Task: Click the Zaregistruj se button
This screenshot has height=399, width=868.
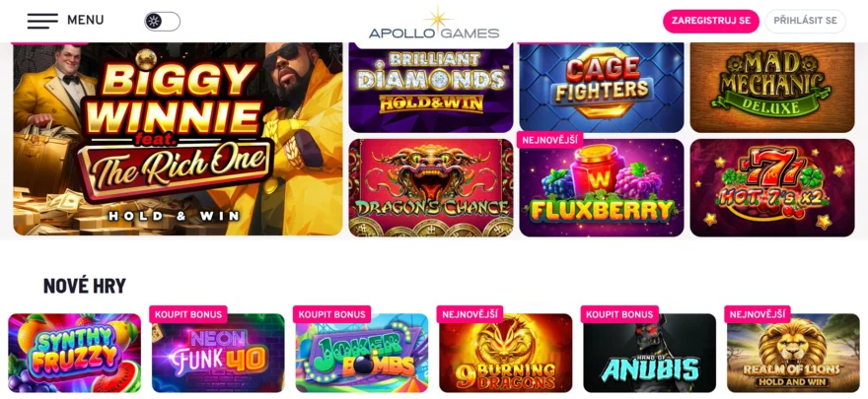Action: tap(711, 21)
